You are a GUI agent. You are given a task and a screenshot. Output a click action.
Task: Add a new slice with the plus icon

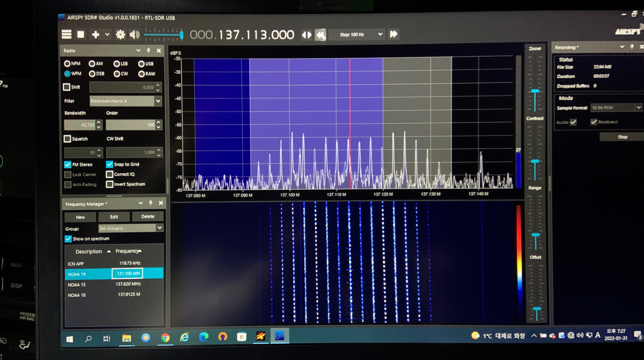(x=95, y=35)
